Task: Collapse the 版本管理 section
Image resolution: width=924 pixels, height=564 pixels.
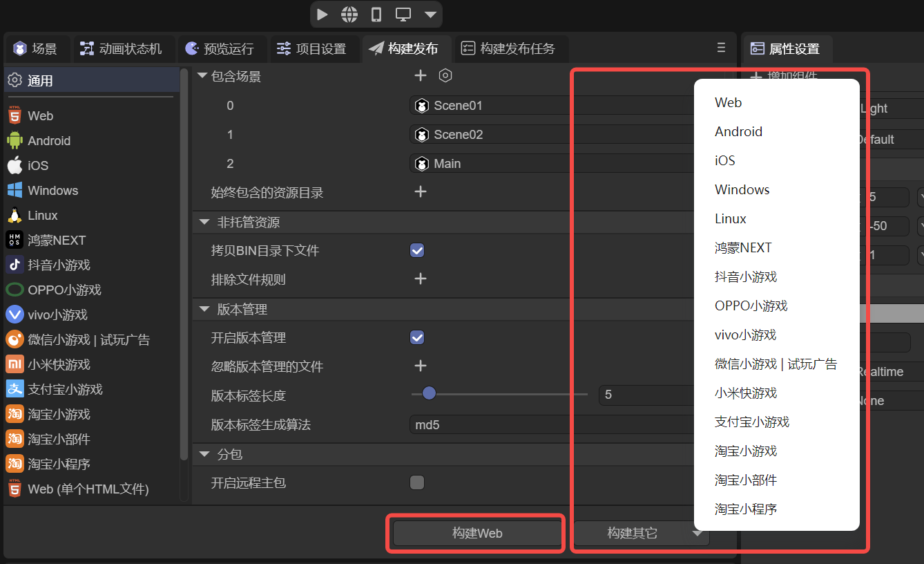Action: click(204, 309)
